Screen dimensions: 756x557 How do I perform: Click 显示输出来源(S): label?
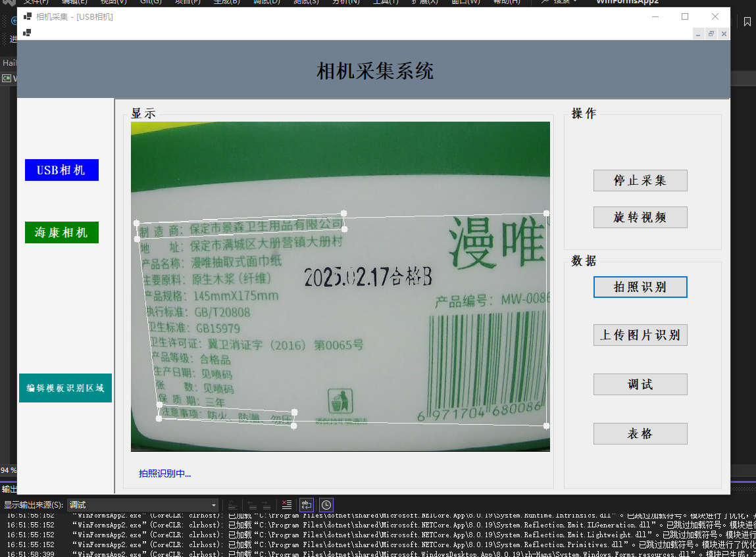[x=34, y=505]
